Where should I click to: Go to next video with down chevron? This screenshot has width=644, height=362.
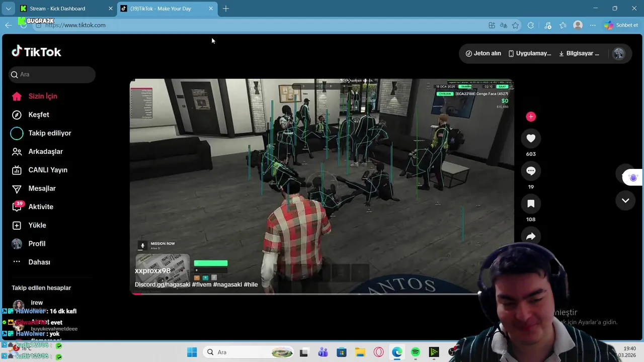click(625, 200)
